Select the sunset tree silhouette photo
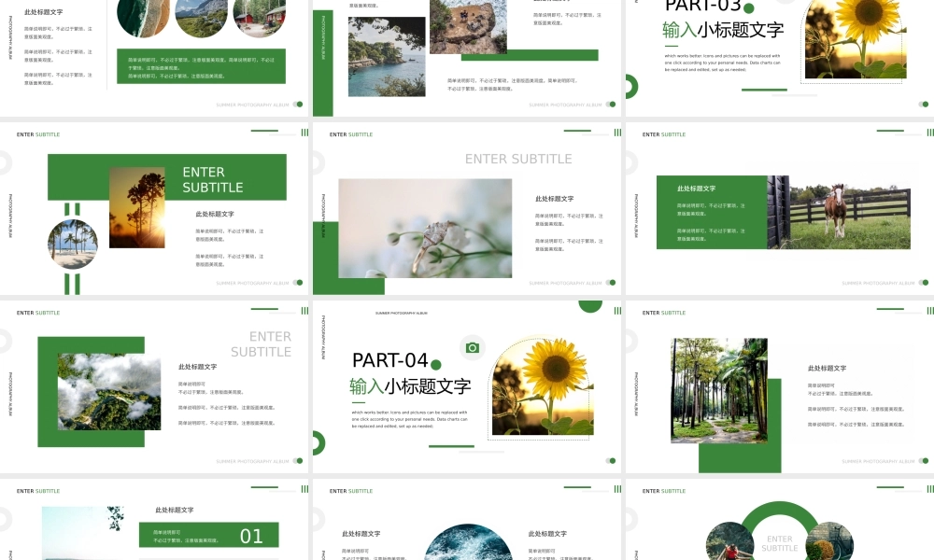This screenshot has width=934, height=560. [x=137, y=208]
